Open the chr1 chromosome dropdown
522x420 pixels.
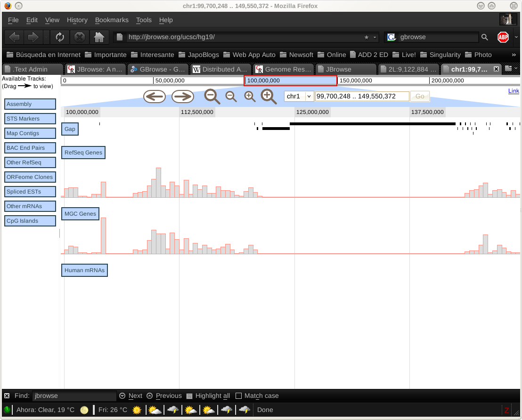pyautogui.click(x=299, y=96)
